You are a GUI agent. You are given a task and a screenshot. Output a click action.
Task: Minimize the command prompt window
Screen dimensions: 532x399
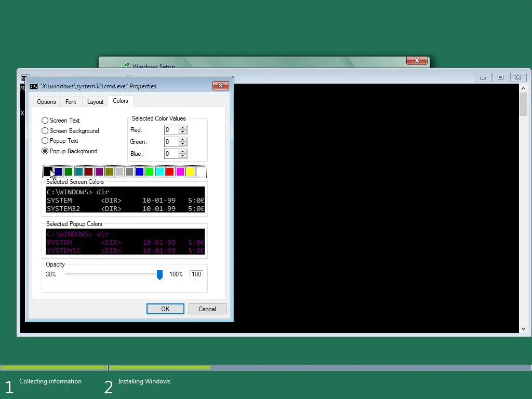[x=483, y=77]
